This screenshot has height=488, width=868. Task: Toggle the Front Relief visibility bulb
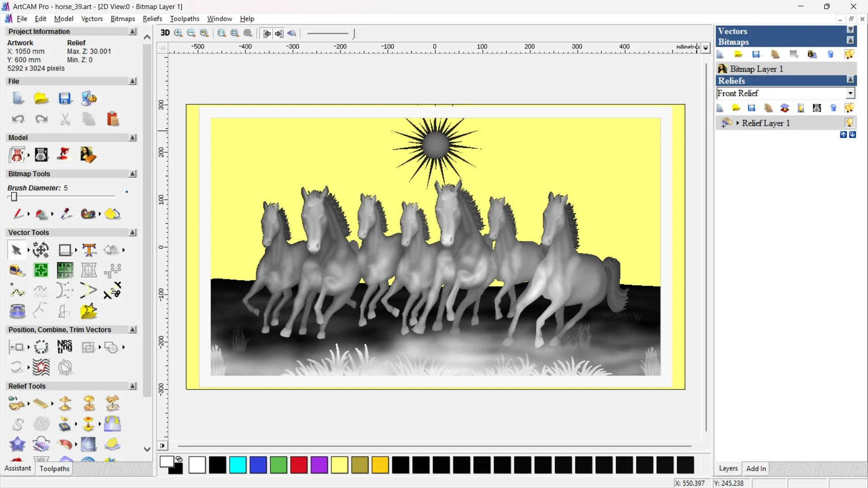pos(801,108)
